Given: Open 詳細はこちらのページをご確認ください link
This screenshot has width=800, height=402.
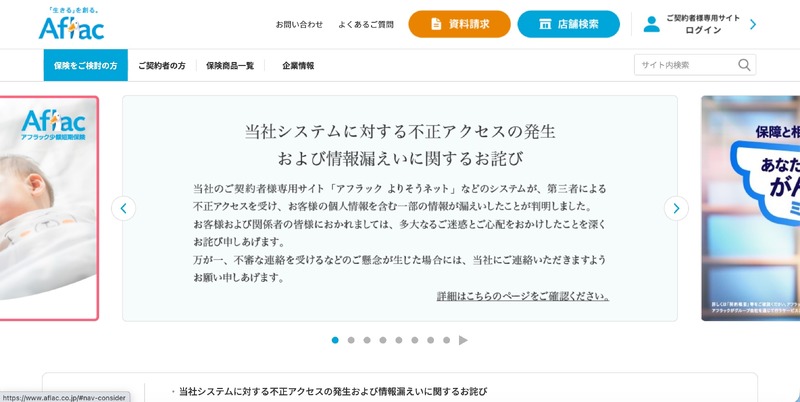Looking at the screenshot, I should pyautogui.click(x=523, y=296).
